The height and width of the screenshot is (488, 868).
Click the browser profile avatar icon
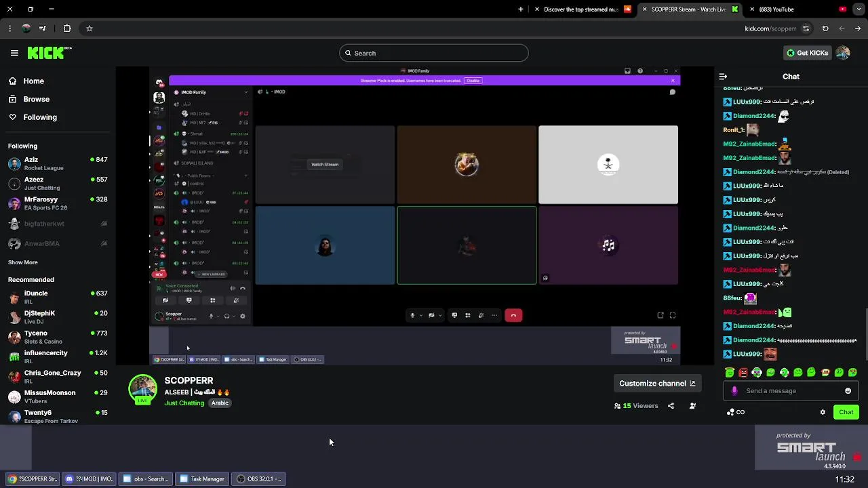(26, 28)
